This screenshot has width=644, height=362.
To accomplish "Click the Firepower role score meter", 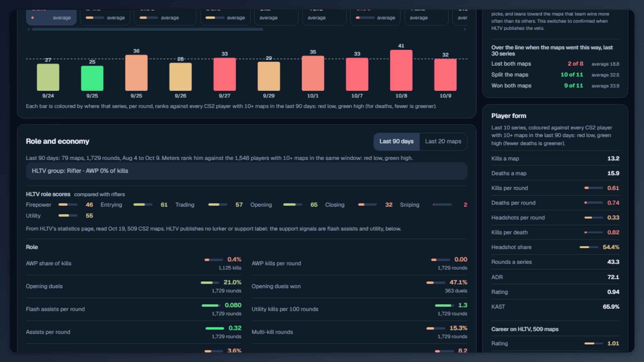I will click(x=68, y=205).
